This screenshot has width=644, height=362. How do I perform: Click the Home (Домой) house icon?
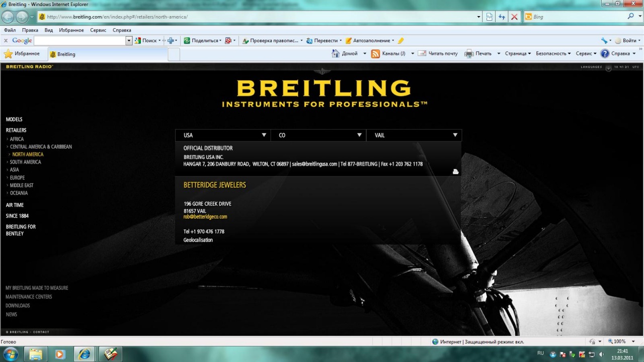tap(336, 54)
